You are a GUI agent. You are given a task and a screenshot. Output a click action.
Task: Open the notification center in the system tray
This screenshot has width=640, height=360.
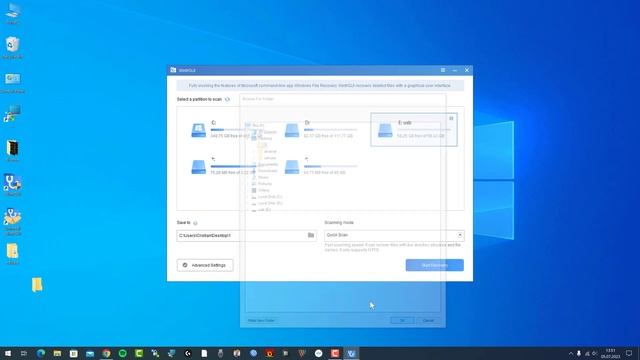(x=629, y=353)
